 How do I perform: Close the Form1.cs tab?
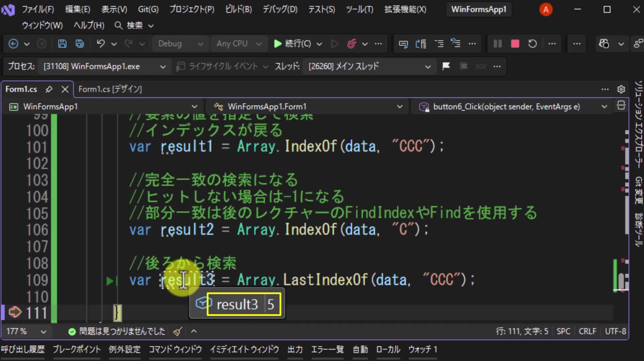(65, 89)
